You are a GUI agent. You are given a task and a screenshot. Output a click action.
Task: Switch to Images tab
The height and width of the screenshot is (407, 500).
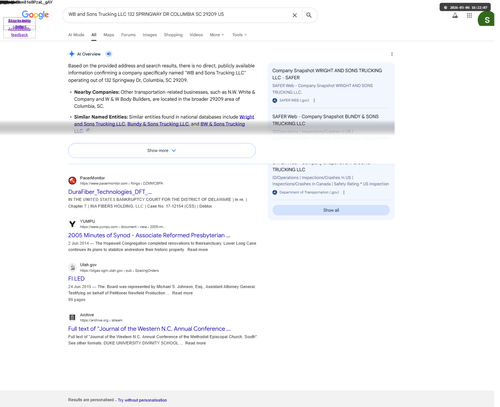[x=150, y=35]
